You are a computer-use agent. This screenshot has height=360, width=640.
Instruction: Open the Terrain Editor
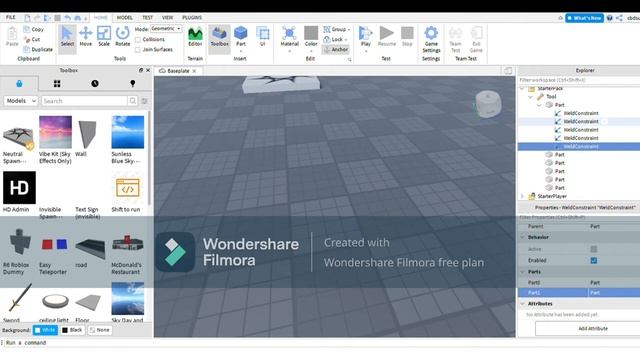[195, 36]
